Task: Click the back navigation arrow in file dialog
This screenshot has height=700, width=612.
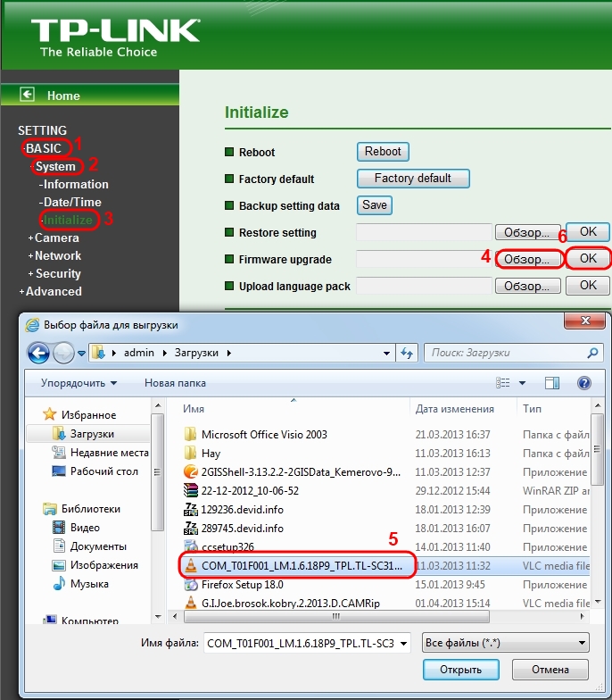Action: 39,354
